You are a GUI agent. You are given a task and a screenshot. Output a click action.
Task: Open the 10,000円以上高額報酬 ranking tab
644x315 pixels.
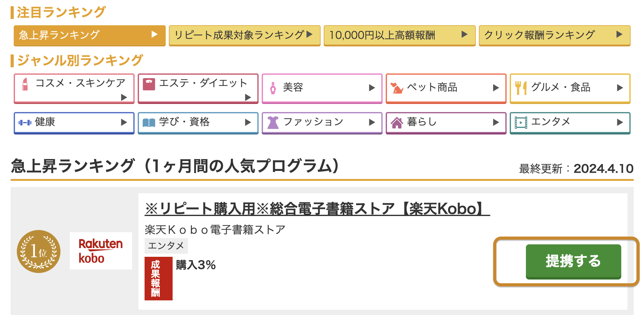pyautogui.click(x=399, y=35)
